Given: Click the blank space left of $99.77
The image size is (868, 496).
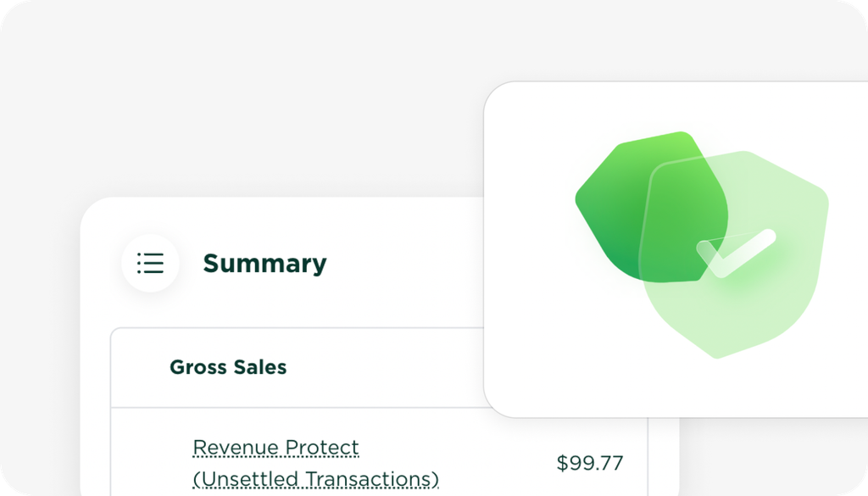Looking at the screenshot, I should pos(500,463).
